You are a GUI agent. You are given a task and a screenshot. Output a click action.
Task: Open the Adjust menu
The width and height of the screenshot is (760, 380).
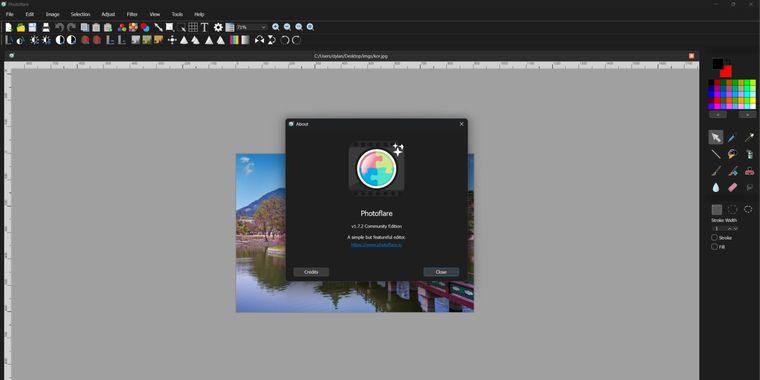click(108, 15)
